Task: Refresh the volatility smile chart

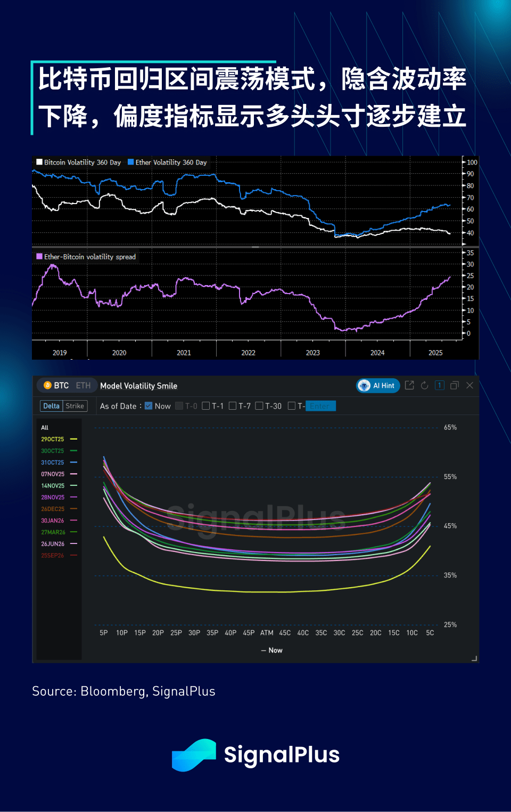Action: click(x=424, y=385)
